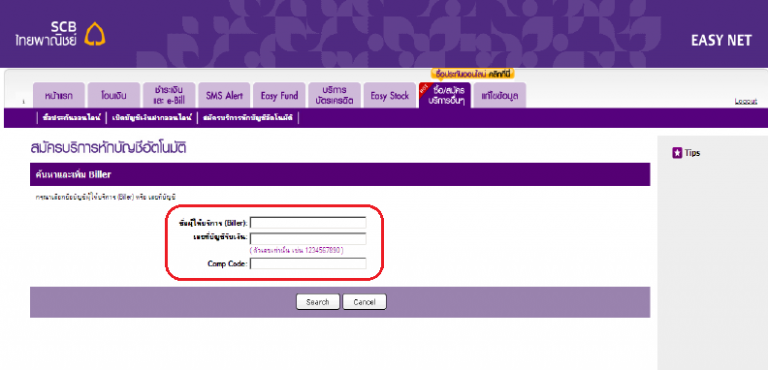
Task: Open the บริการบัตรเครดิต credit card tab
Action: pos(335,96)
